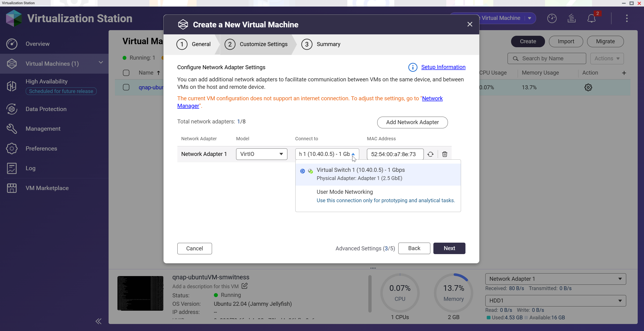
Task: Choose Virtual Switch 1 (10.40.0.5) option
Action: (x=378, y=174)
